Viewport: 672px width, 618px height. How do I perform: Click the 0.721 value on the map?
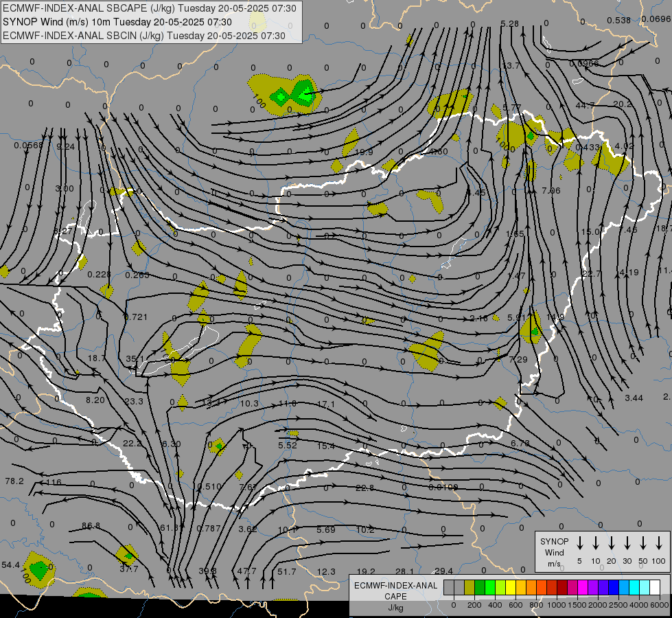135,317
